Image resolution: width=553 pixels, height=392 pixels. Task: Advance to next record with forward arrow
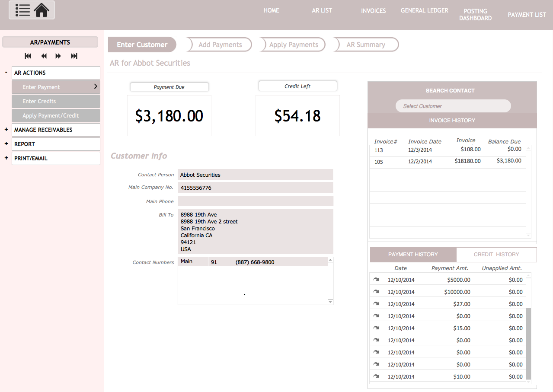coord(59,56)
